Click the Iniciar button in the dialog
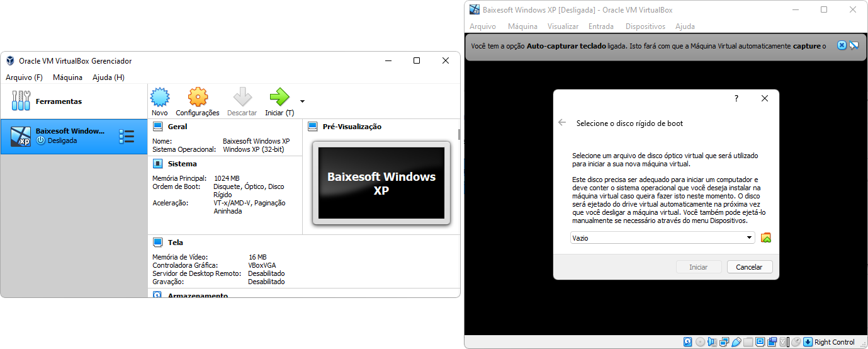 coord(699,267)
